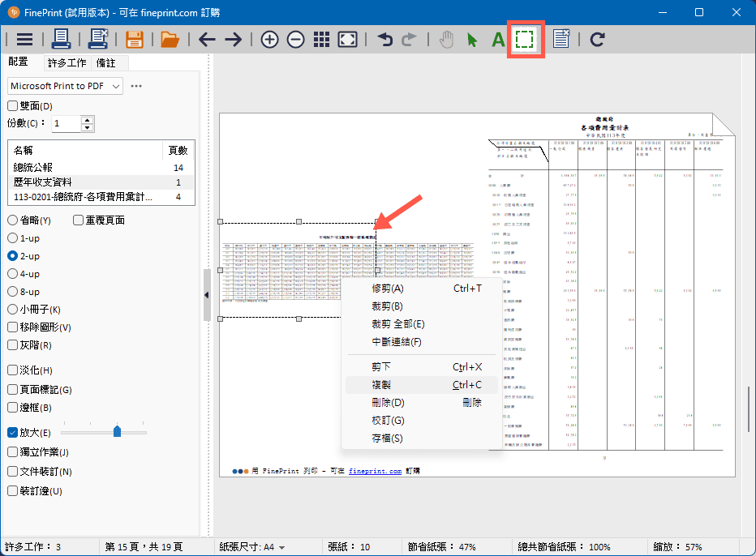Click the save floppy disk icon
The height and width of the screenshot is (556, 756).
pyautogui.click(x=134, y=39)
